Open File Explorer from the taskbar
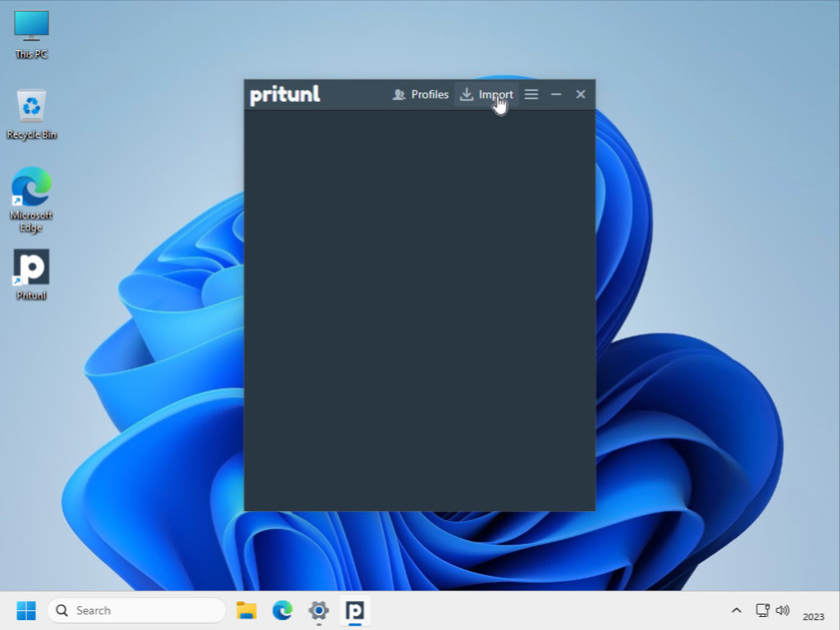 246,610
